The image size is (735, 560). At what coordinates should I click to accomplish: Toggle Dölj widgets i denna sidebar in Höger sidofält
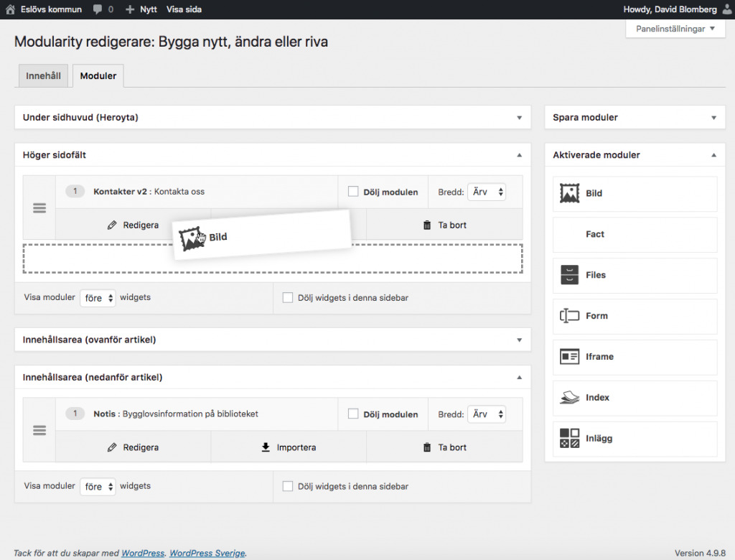tap(288, 298)
